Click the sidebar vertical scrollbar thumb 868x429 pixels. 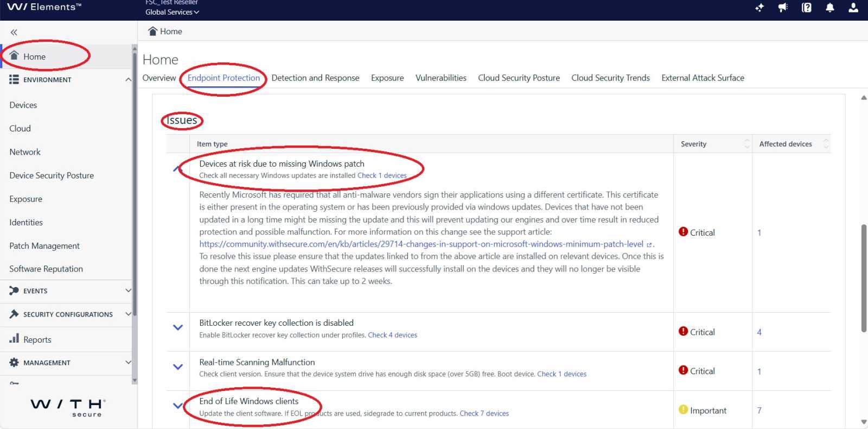pos(135,184)
